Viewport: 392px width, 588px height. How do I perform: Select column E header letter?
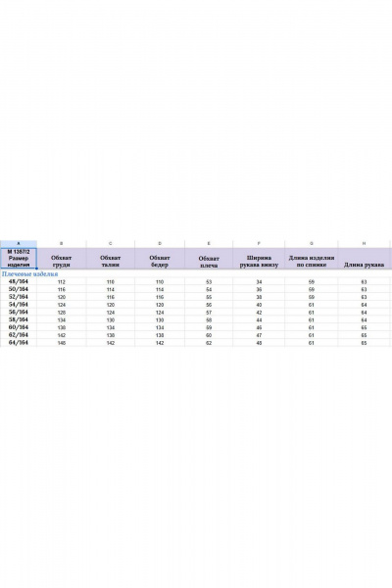(209, 244)
